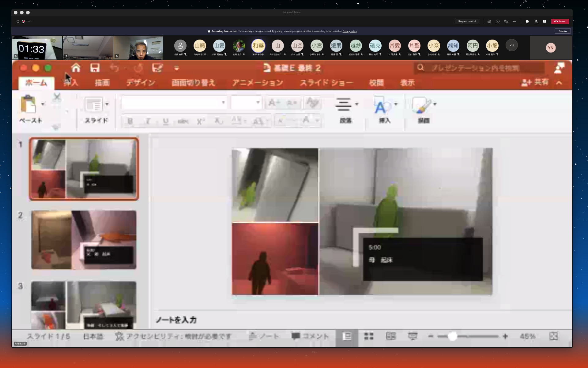Viewport: 588px width, 368px height.
Task: Open the スライド ショー ribbon tab
Action: coord(326,82)
